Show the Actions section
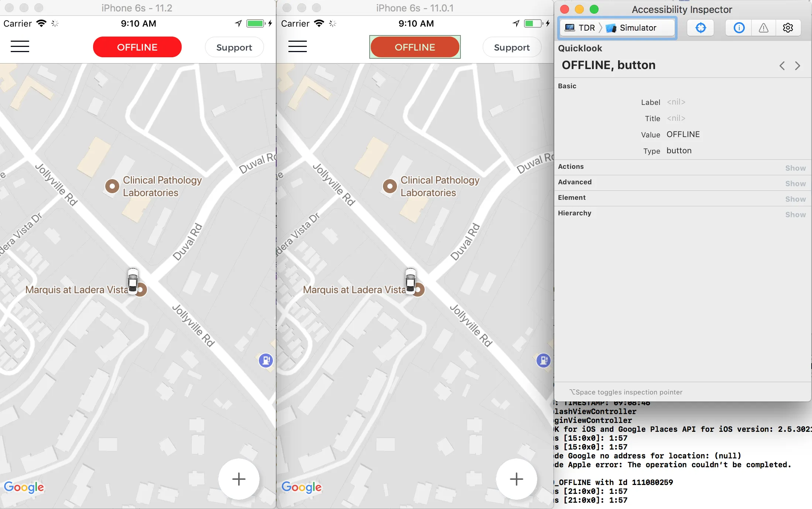This screenshot has width=812, height=509. click(x=795, y=168)
